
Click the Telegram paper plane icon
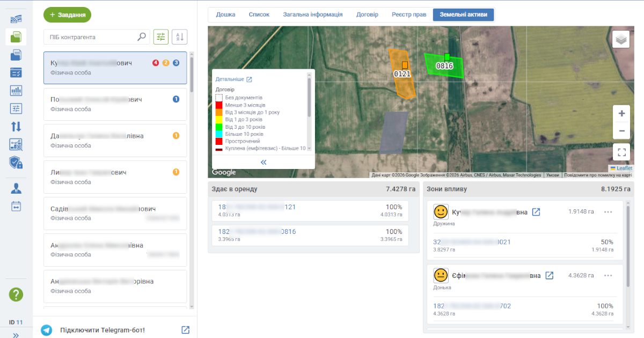pyautogui.click(x=47, y=330)
